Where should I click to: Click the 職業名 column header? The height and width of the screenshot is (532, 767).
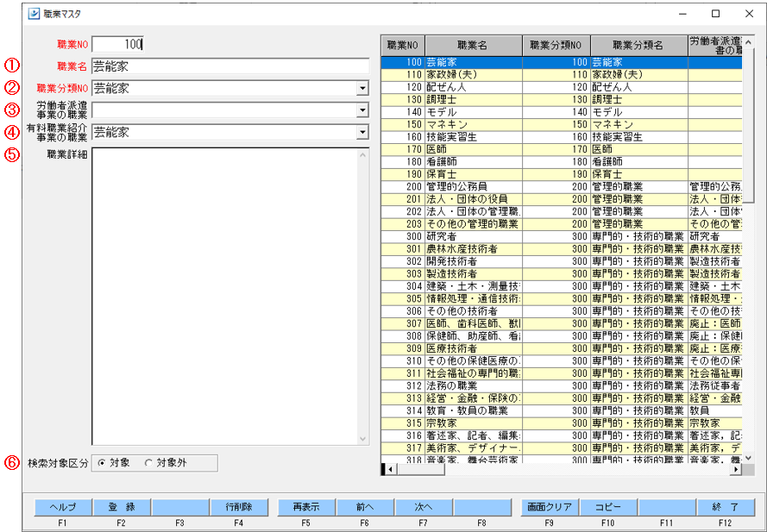[473, 46]
